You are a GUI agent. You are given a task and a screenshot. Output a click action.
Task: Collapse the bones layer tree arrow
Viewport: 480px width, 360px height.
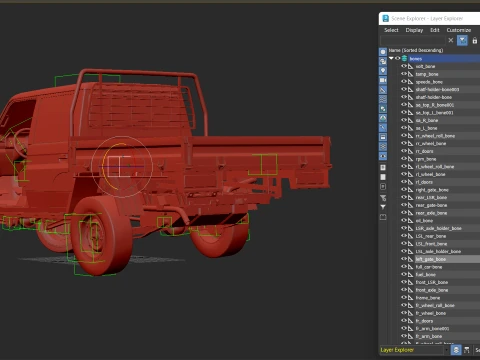click(391, 58)
